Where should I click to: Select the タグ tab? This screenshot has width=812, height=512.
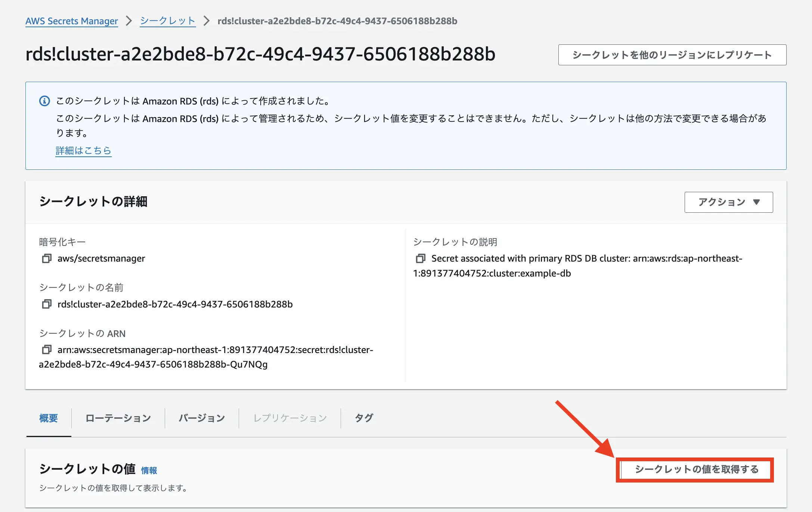(x=362, y=418)
